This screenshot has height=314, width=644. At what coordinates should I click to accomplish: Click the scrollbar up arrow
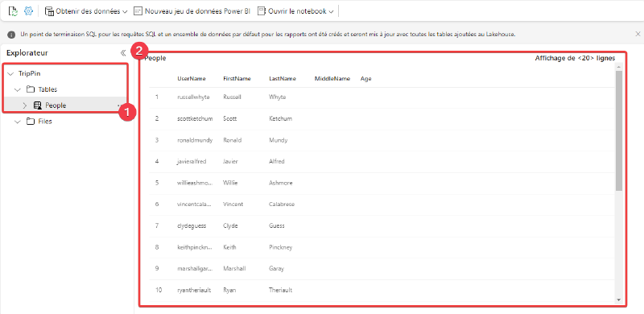(619, 67)
